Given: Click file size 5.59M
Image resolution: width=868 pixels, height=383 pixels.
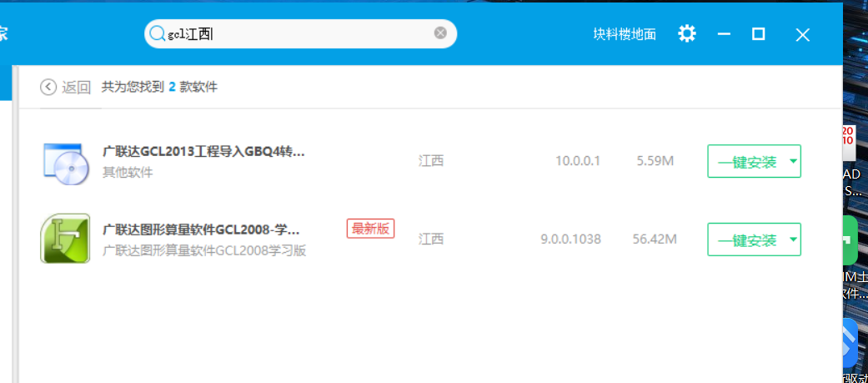Looking at the screenshot, I should [x=655, y=161].
